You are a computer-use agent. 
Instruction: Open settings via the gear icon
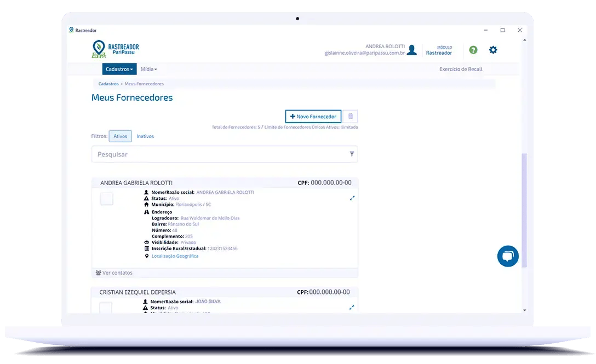click(493, 50)
